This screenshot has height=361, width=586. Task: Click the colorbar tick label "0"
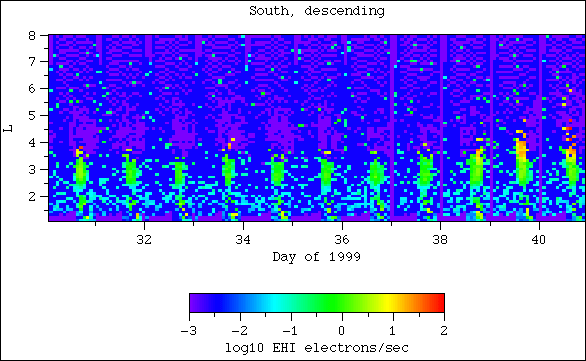click(342, 331)
